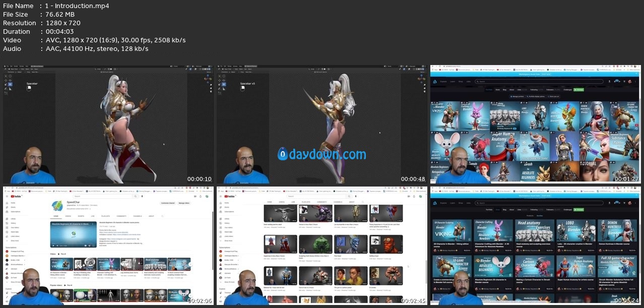This screenshot has height=308, width=644.
Task: Click the ArtStation logo in the 00:01:27 frame
Action: [x=435, y=82]
